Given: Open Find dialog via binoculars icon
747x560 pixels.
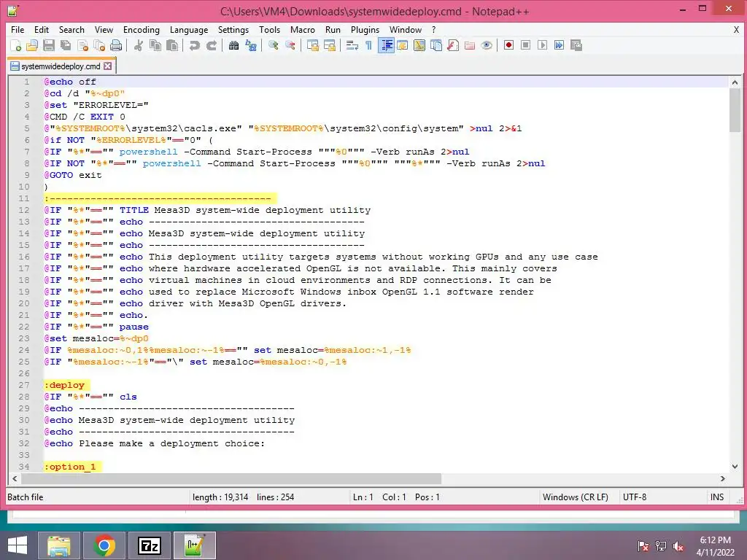Looking at the screenshot, I should coord(234,45).
